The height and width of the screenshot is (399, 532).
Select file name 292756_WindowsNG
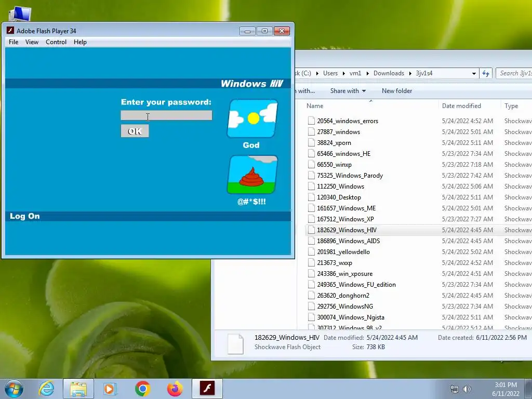345,307
